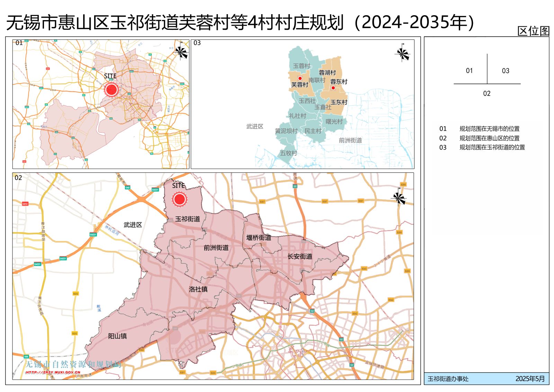Select the 长安街道 label
Image resolution: width=554 pixels, height=392 pixels.
(300, 256)
